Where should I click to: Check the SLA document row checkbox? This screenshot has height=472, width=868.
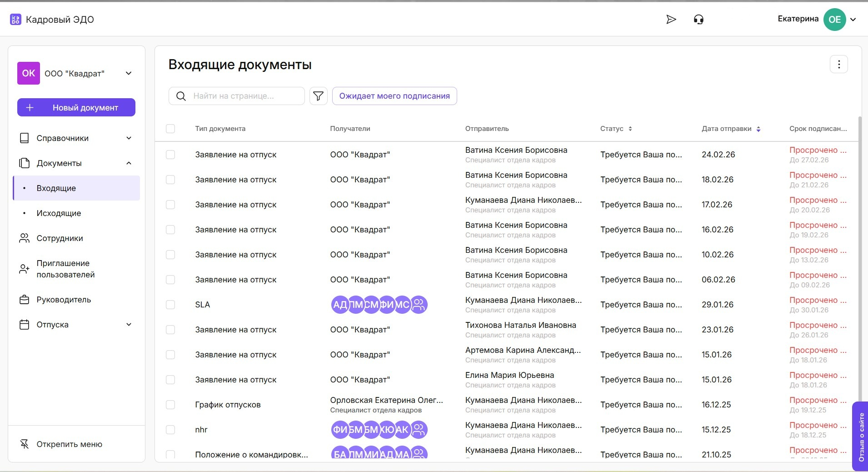coord(170,305)
